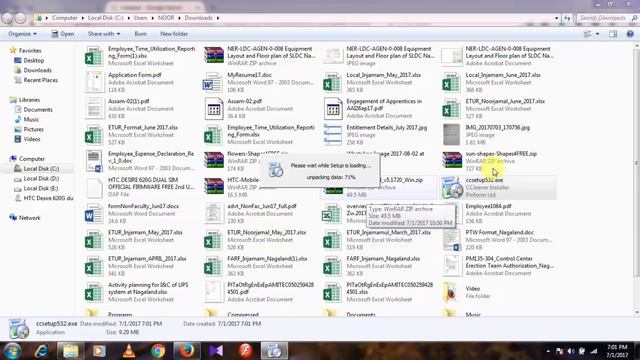Refresh the Downloads folder view
This screenshot has width=640, height=360.
(567, 18)
